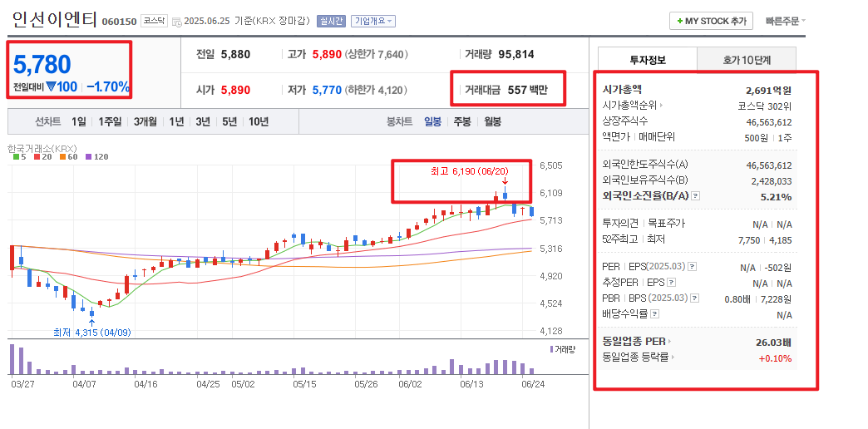Click 시가총액 value 2,691억원
The width and height of the screenshot is (868, 429).
tap(769, 91)
